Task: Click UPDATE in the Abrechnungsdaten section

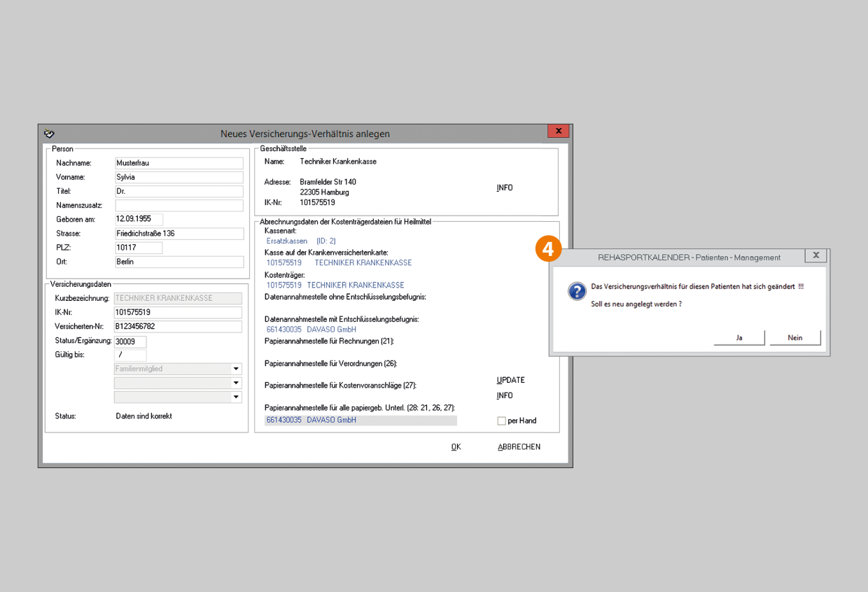Action: click(x=510, y=380)
